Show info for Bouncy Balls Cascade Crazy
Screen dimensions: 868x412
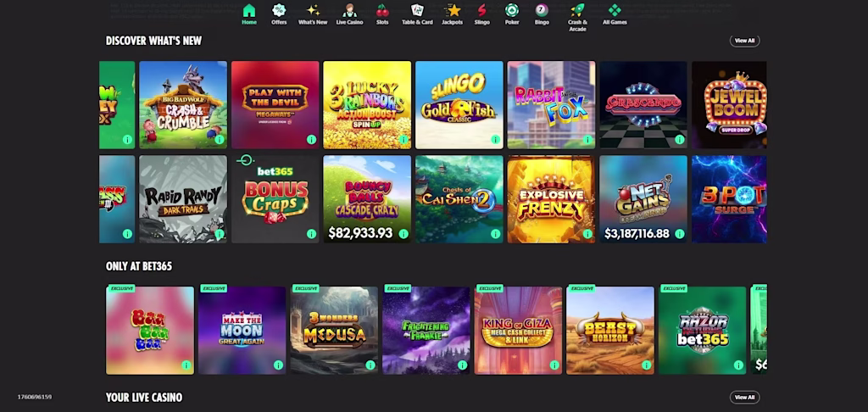tap(403, 234)
